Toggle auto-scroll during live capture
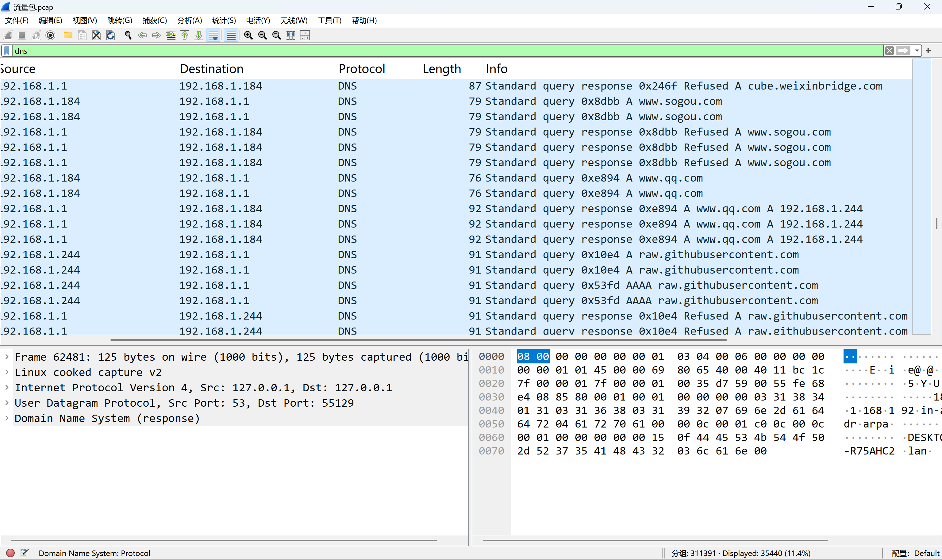The height and width of the screenshot is (560, 942). coord(213,36)
